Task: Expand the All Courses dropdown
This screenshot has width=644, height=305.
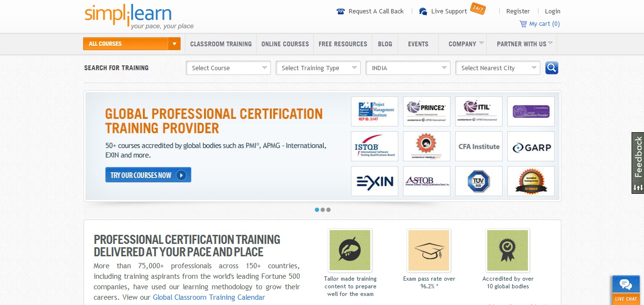Action: pos(132,44)
